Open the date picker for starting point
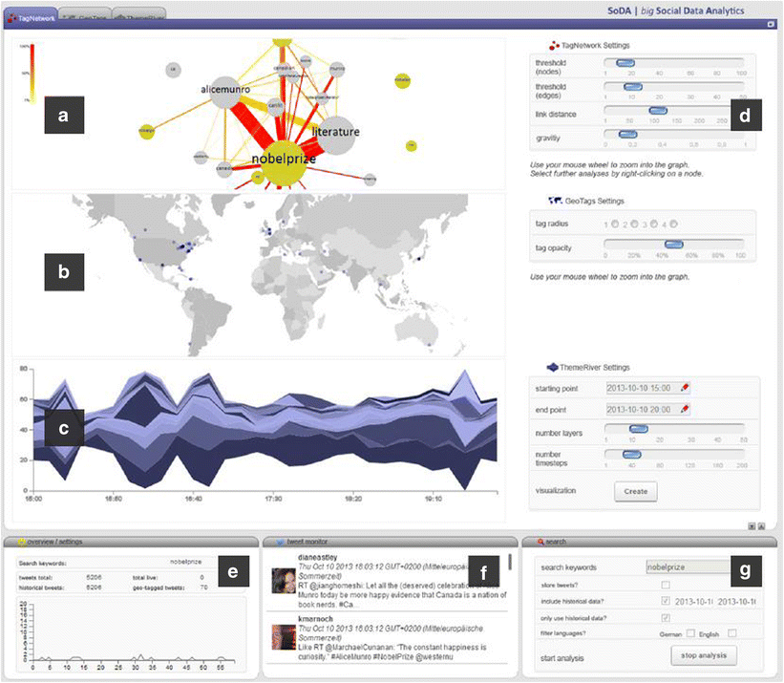Screen dimensions: 784x683 coord(685,388)
